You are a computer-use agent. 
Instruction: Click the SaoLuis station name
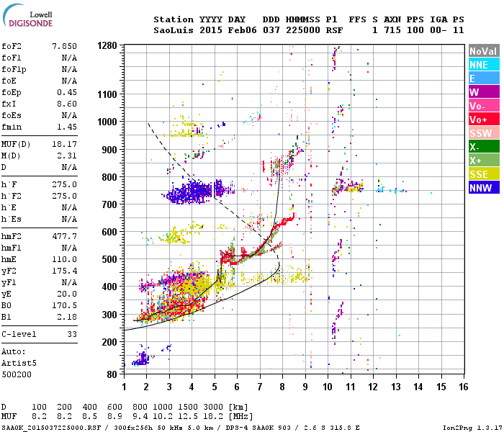[x=174, y=30]
